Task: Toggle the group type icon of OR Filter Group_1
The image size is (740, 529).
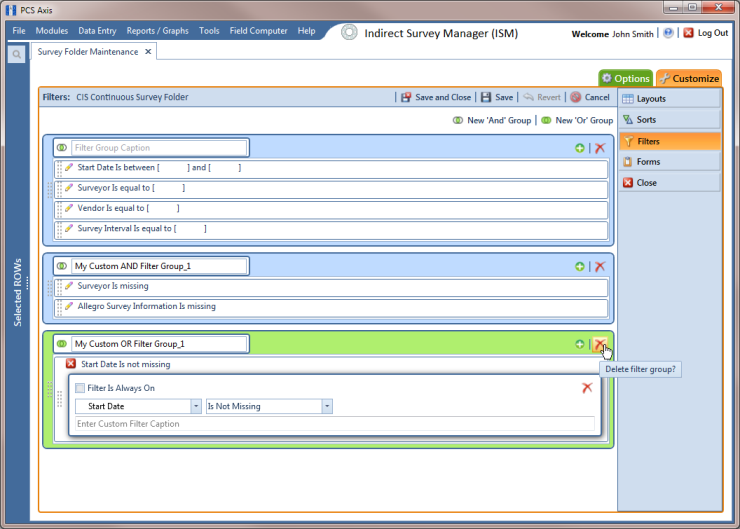Action: [x=62, y=344]
